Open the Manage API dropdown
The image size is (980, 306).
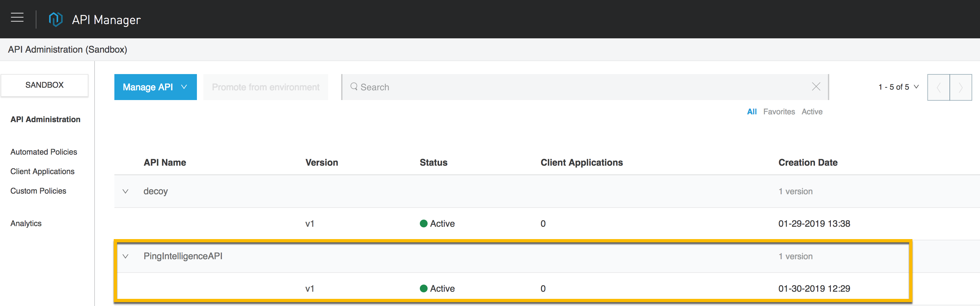(x=155, y=87)
